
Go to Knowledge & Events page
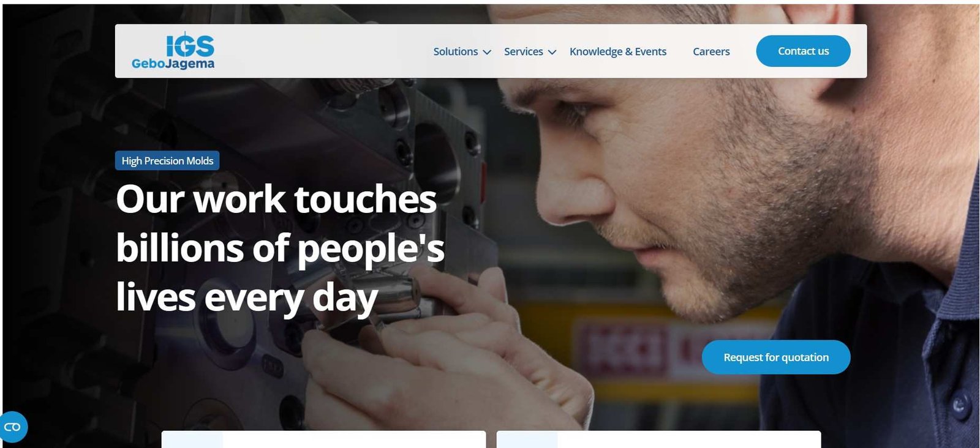618,51
